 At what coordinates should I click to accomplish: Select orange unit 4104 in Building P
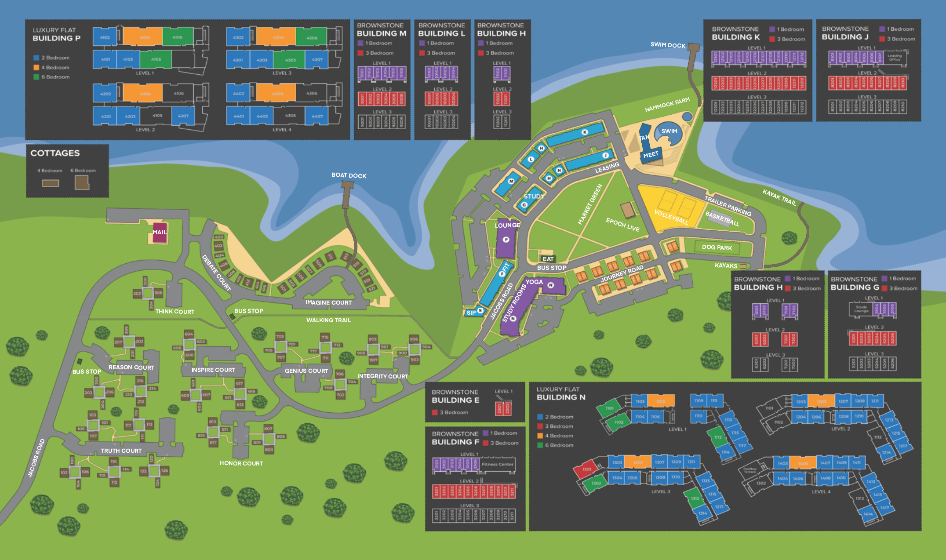(x=143, y=37)
